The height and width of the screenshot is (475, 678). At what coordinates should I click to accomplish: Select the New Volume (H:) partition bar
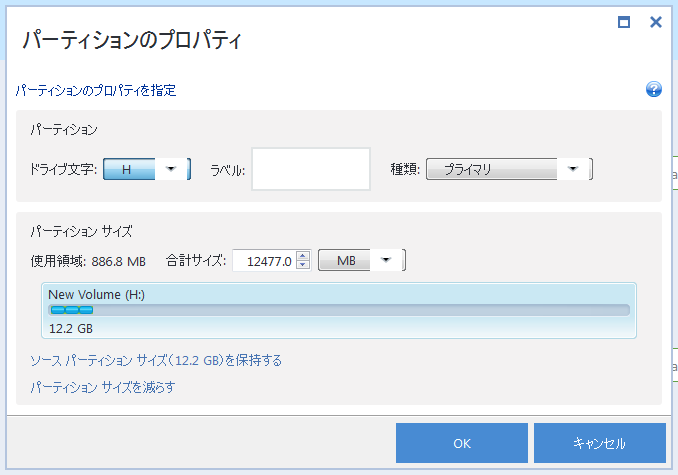[339, 310]
